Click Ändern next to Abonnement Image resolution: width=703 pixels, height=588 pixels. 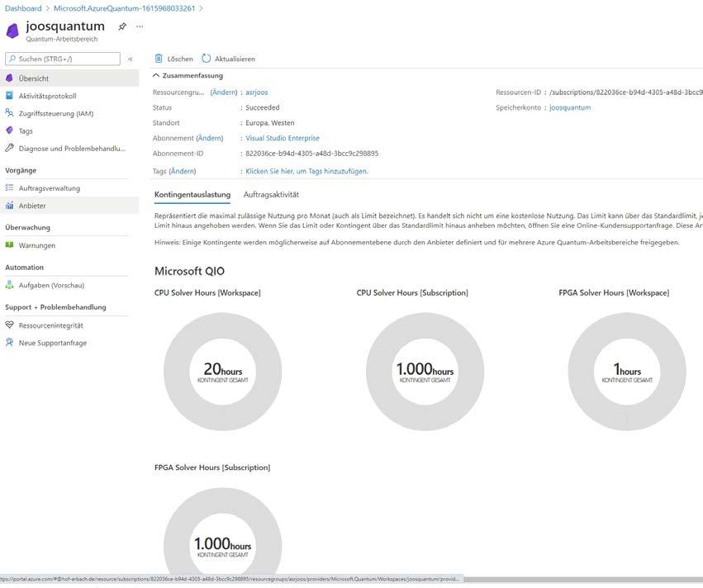[209, 138]
